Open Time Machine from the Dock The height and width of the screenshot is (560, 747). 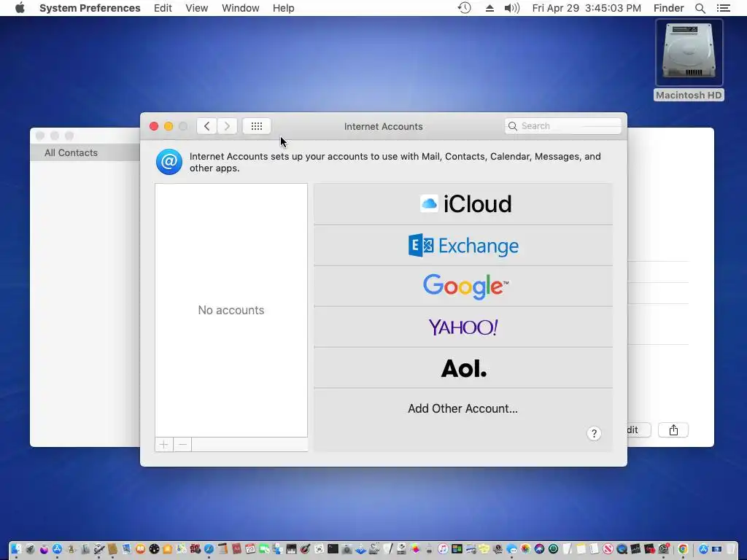click(x=553, y=549)
